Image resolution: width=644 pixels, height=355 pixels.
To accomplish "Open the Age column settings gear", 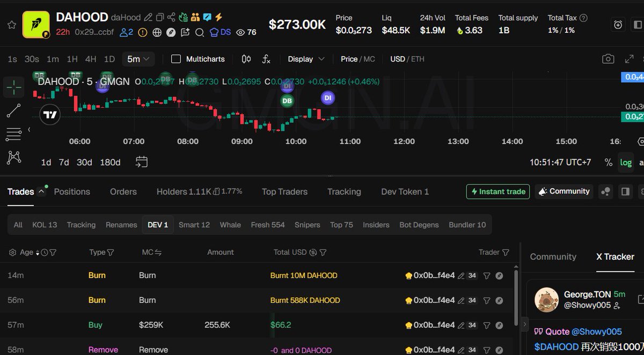I will [x=13, y=252].
